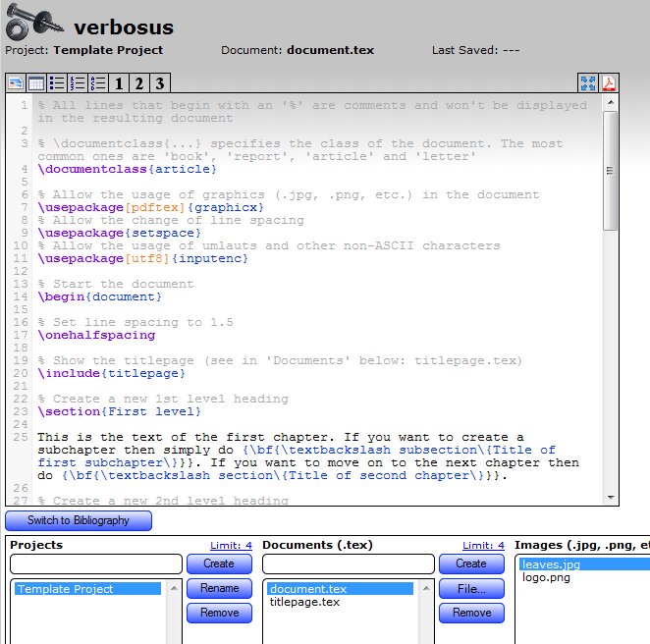
Task: Insert a bulleted list via toolbar
Action: 57,83
